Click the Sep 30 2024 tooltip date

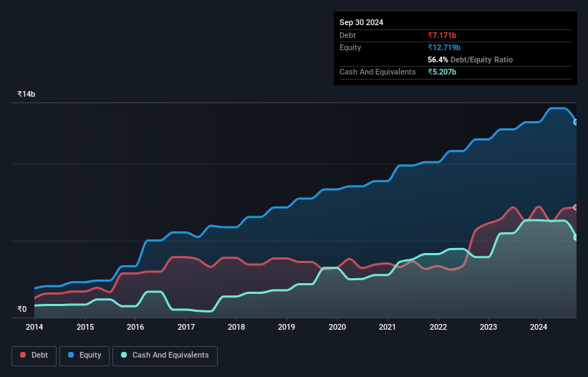[361, 22]
